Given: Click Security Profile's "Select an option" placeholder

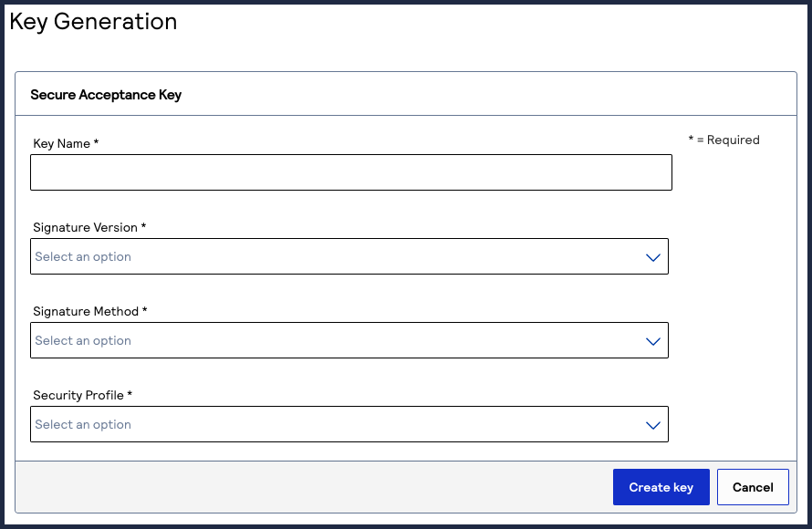Looking at the screenshot, I should point(83,425).
